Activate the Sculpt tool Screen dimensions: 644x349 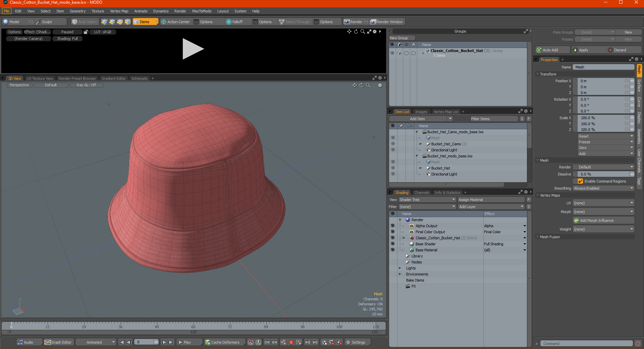(x=51, y=22)
